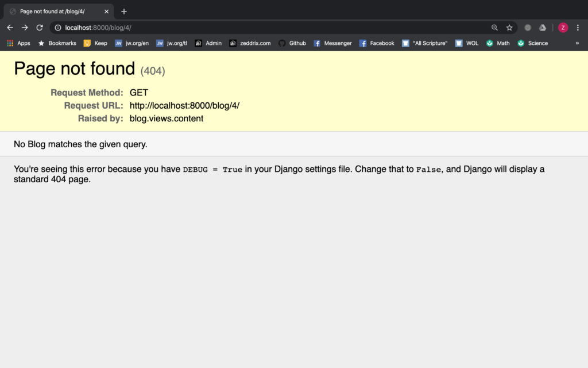This screenshot has height=368, width=588.
Task: Open a new tab with plus button
Action: (124, 11)
